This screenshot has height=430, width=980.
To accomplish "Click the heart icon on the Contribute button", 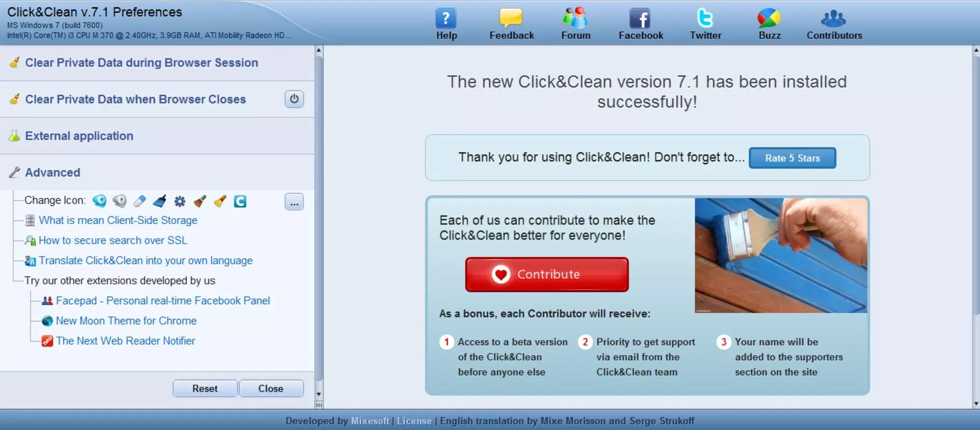I will [500, 275].
